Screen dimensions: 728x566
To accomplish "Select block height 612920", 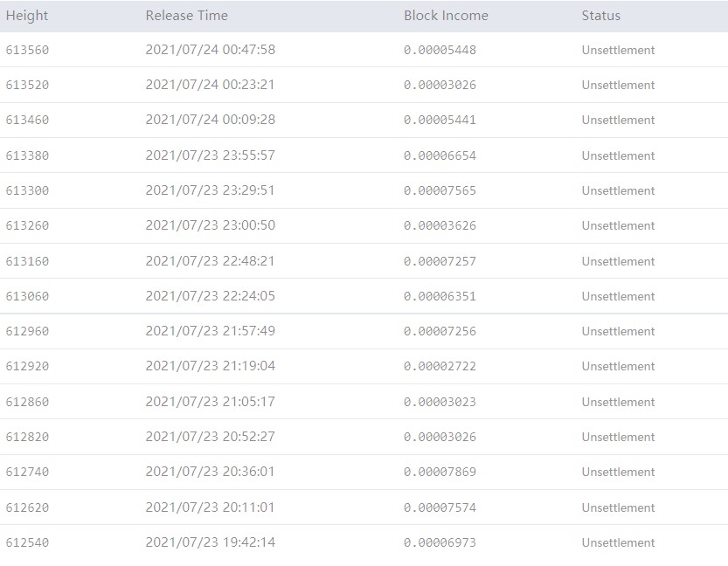I will coord(27,366).
